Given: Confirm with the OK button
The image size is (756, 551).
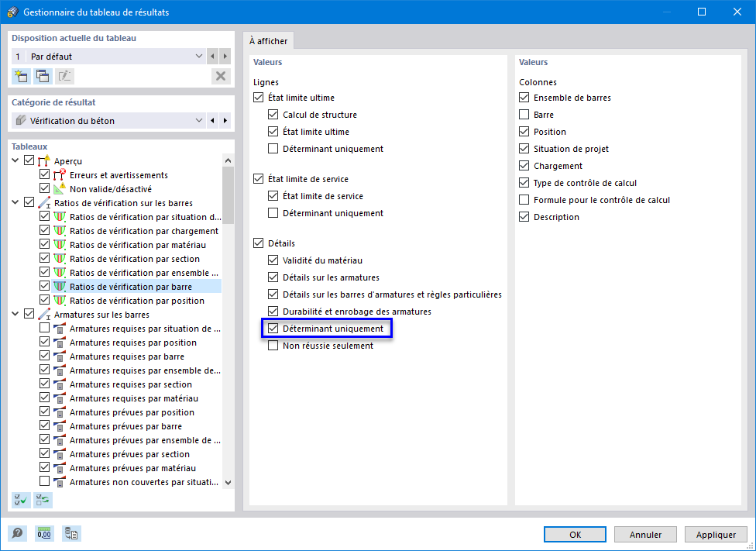Looking at the screenshot, I should [576, 534].
